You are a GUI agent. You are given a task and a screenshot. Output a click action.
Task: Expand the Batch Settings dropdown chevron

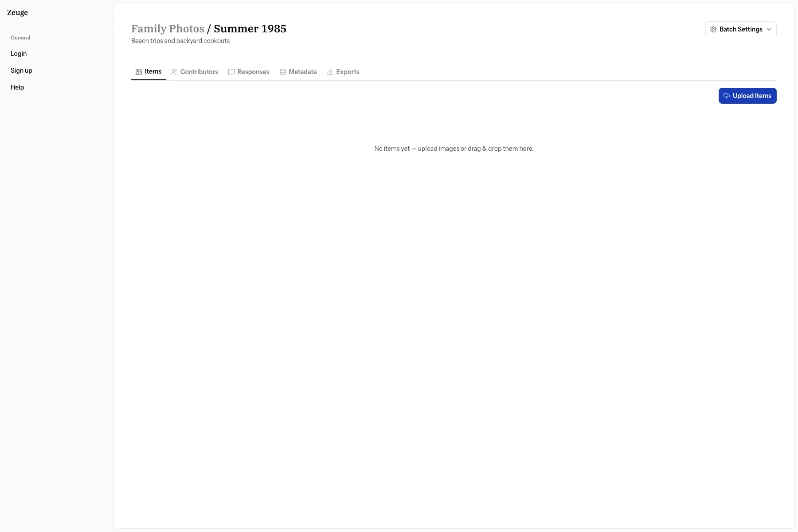coord(769,29)
